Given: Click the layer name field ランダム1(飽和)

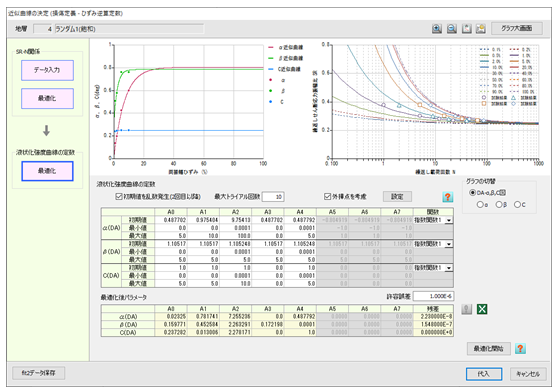Looking at the screenshot, I should tap(129, 29).
